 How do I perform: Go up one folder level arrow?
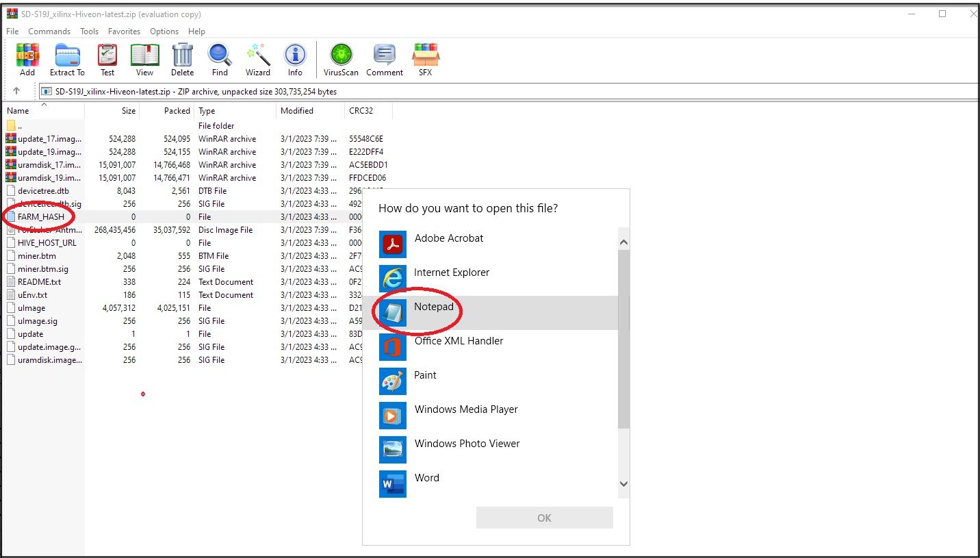pos(16,90)
